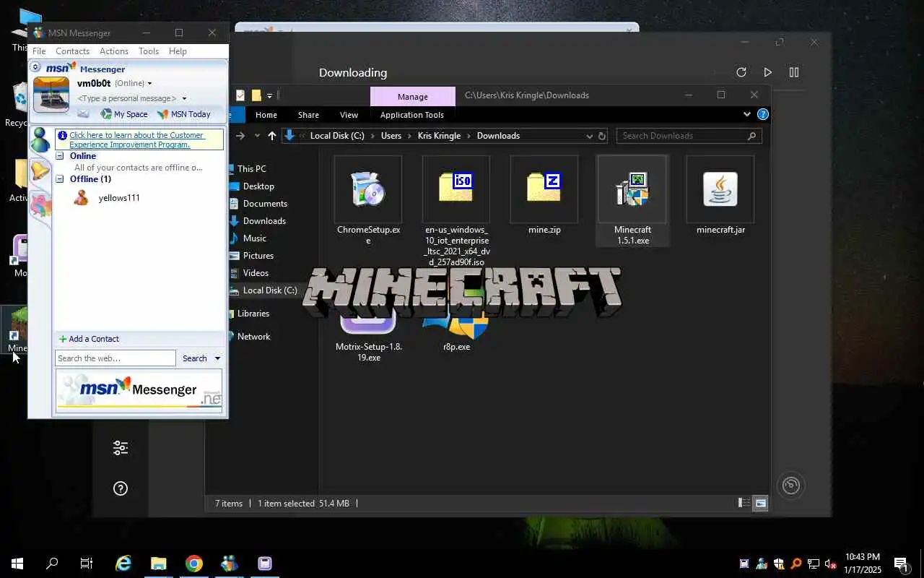Open Desktop in the navigation pane
The height and width of the screenshot is (578, 924).
pyautogui.click(x=258, y=186)
